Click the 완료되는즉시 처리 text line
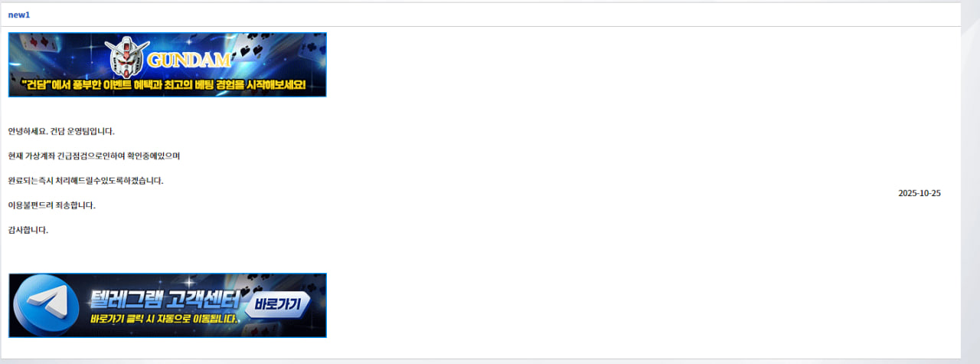Viewport: 980px width, 364px height. [86, 181]
